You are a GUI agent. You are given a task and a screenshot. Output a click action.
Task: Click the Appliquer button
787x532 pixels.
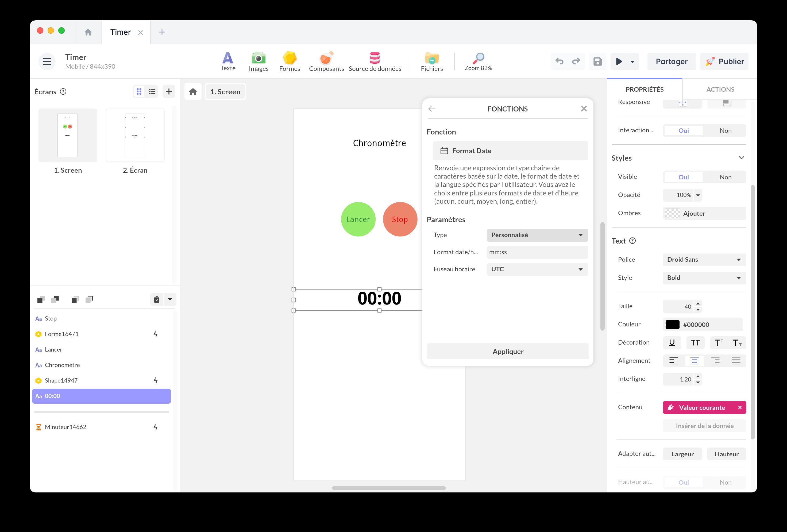(507, 352)
